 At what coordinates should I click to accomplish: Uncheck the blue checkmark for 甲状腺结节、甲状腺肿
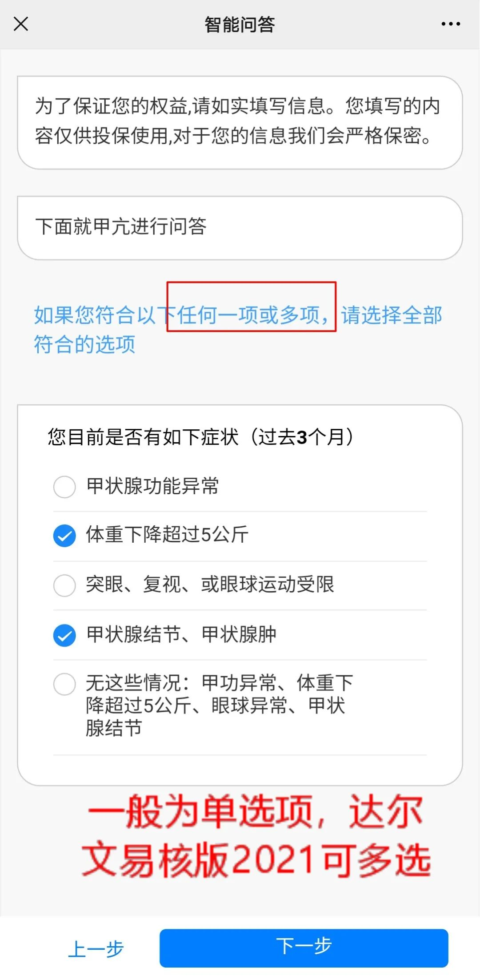(x=64, y=635)
